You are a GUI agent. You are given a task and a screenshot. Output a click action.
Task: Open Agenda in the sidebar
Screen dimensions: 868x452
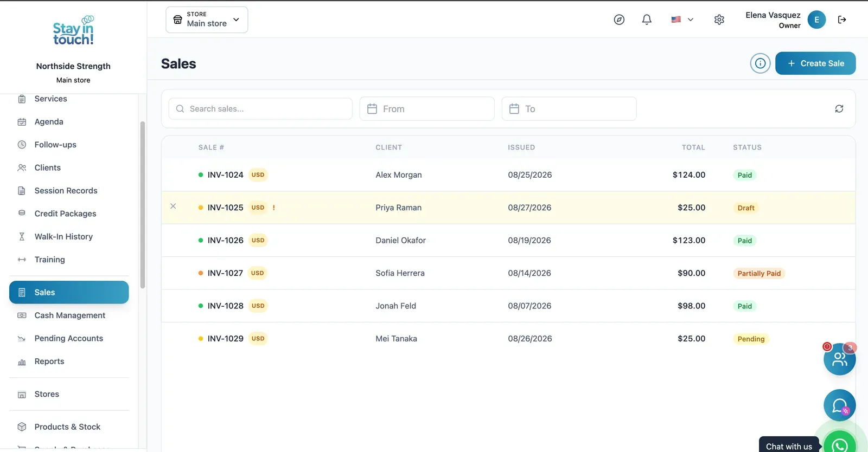[x=69, y=122]
